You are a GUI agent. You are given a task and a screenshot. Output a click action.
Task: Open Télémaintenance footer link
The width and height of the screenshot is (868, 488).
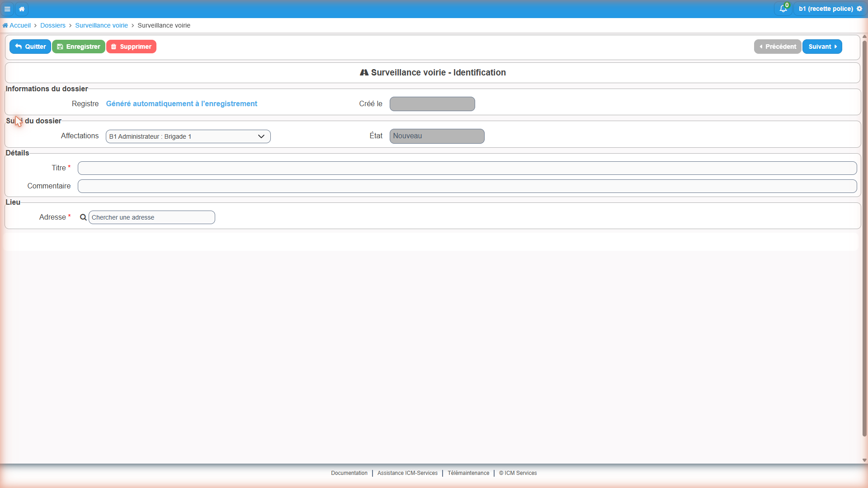tap(468, 473)
